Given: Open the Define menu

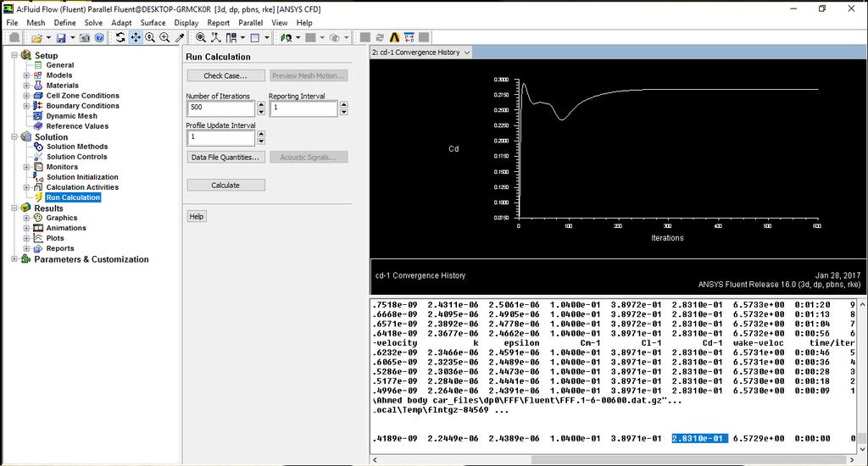Looking at the screenshot, I should pos(64,23).
